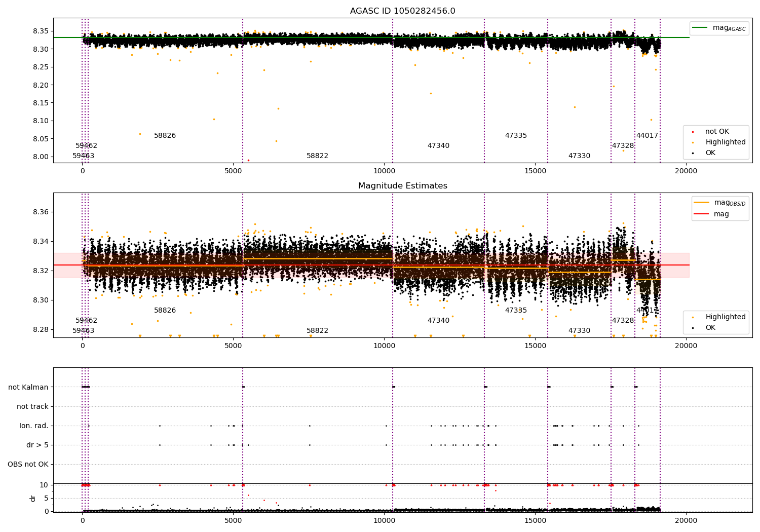The image size is (760, 532).
Task: Click obsid label 47340 in top plot
Action: point(438,146)
